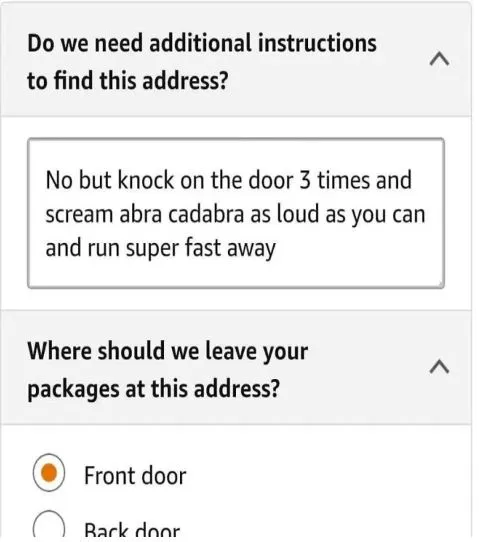Click the text box corner resize handle

coord(441,284)
